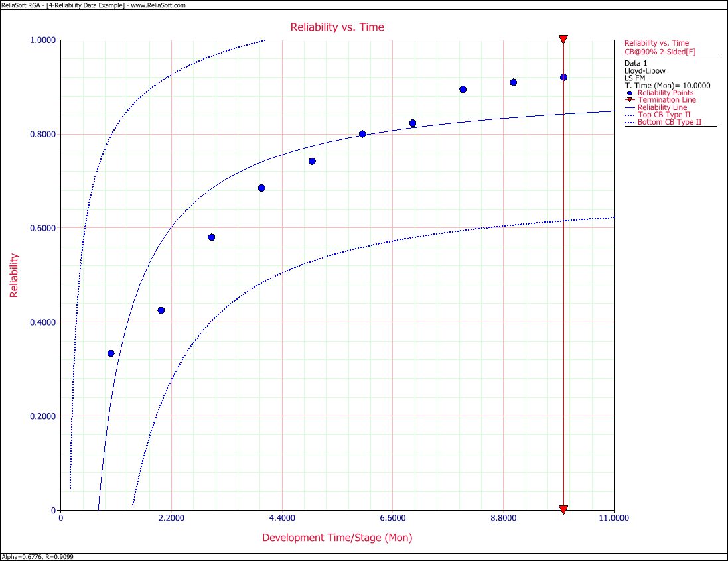Select the data point at month 6 on the reliability line
This screenshot has height=561, width=728.
click(x=362, y=134)
